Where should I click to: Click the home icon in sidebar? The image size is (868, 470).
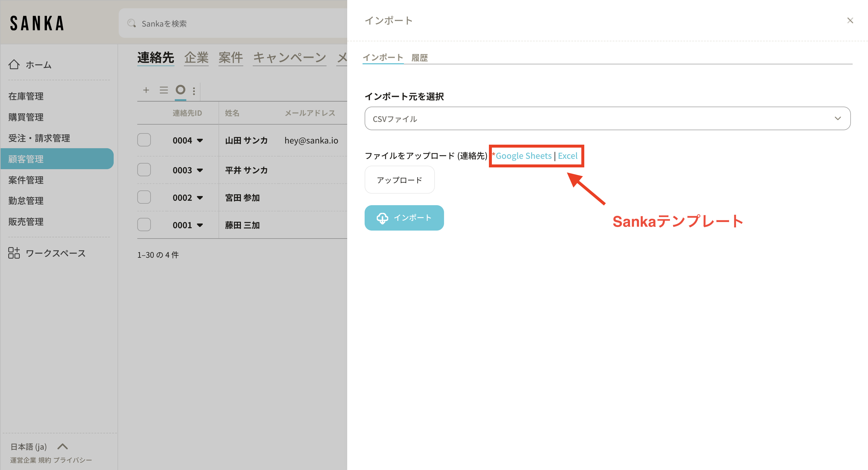pyautogui.click(x=14, y=64)
